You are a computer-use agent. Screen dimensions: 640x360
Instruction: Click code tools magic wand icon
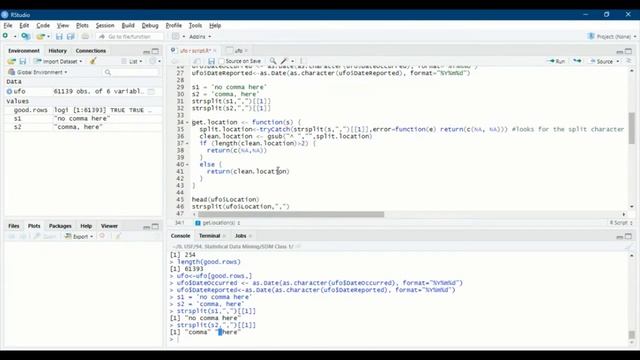point(284,61)
